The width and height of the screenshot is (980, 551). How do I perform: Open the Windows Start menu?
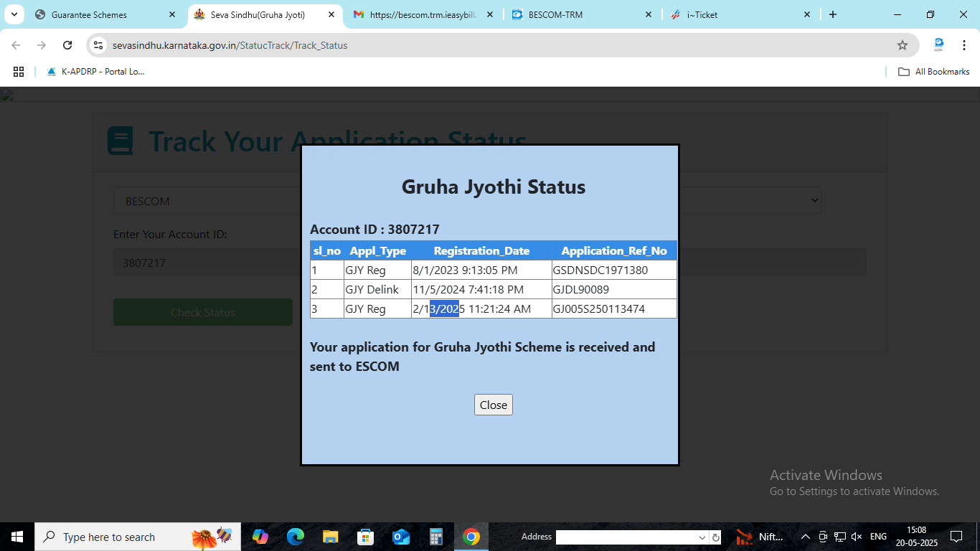17,537
